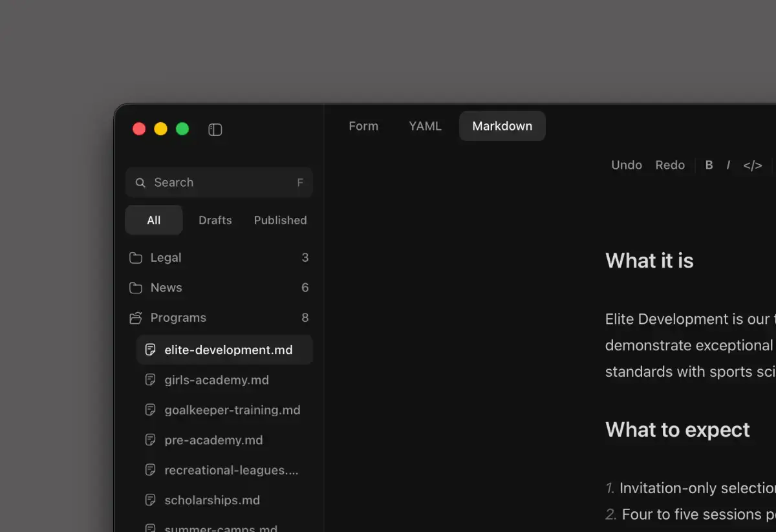Click the recreational-leagues file icon
776x532 pixels.
pyautogui.click(x=150, y=470)
